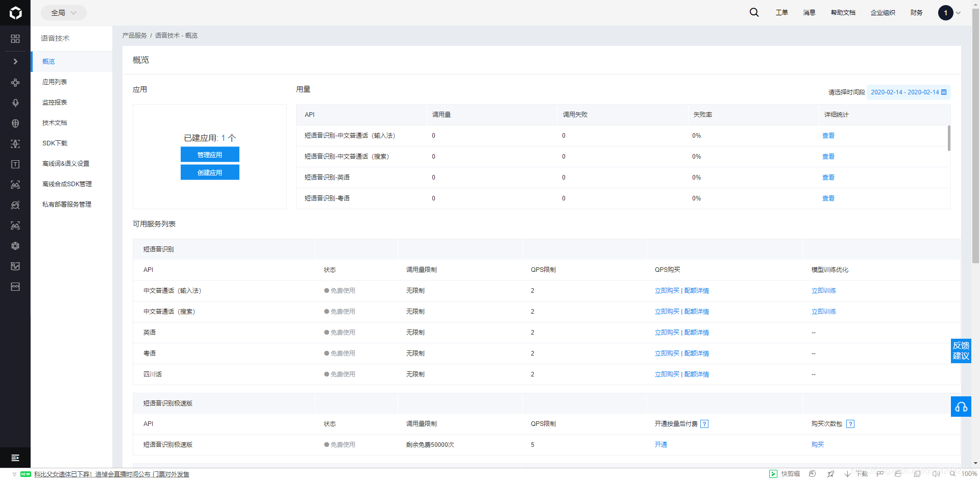
Task: Open the news headline link in browser status bar
Action: [111, 474]
